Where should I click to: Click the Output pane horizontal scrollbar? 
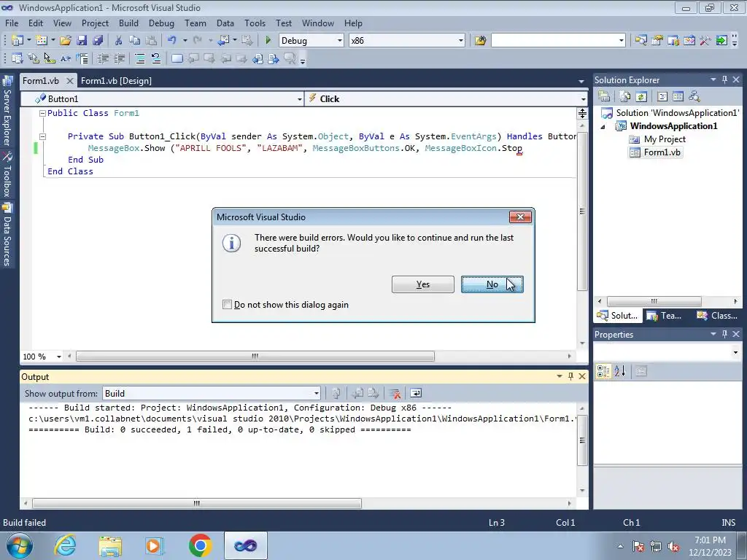click(x=197, y=503)
